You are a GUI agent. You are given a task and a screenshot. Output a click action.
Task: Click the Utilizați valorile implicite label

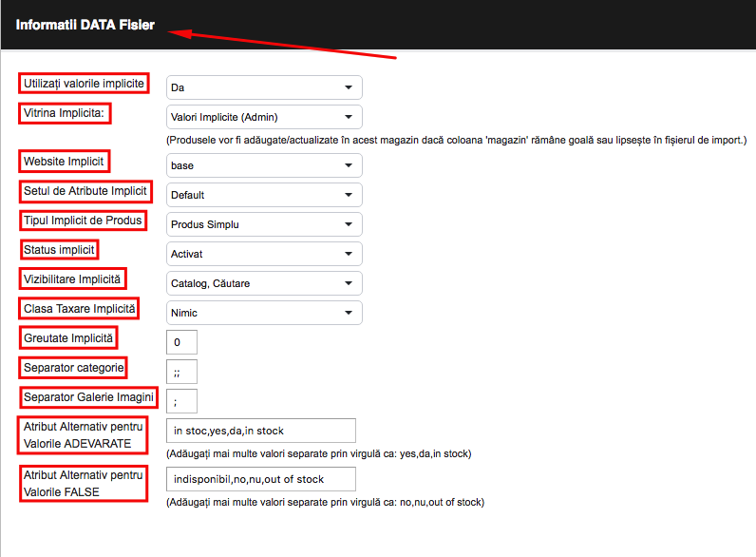coord(84,84)
